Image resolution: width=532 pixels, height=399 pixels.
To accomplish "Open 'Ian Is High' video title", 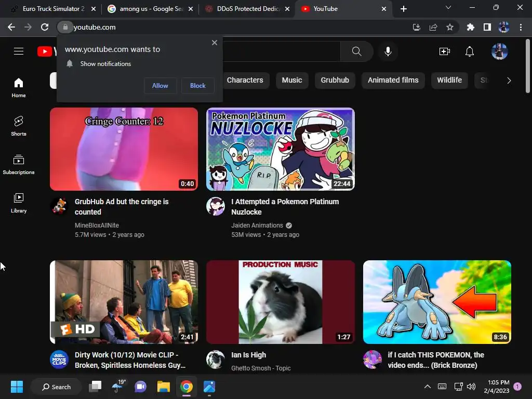I will tap(249, 355).
